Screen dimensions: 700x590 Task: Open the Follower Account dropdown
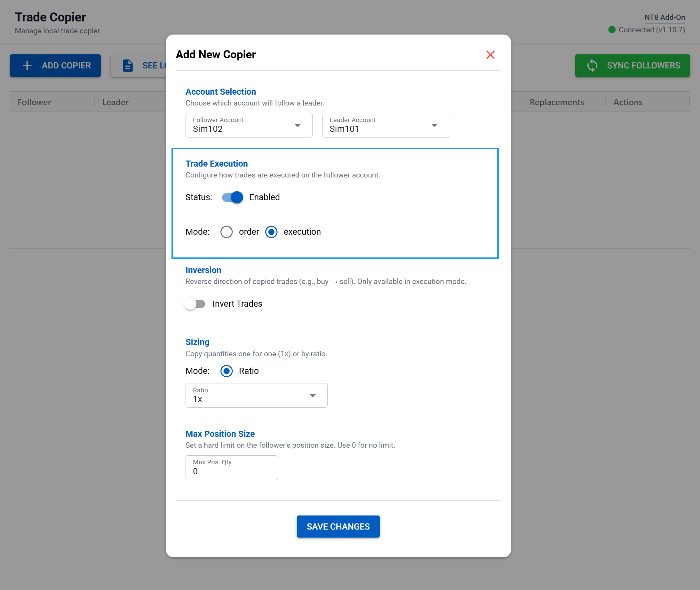click(x=249, y=125)
